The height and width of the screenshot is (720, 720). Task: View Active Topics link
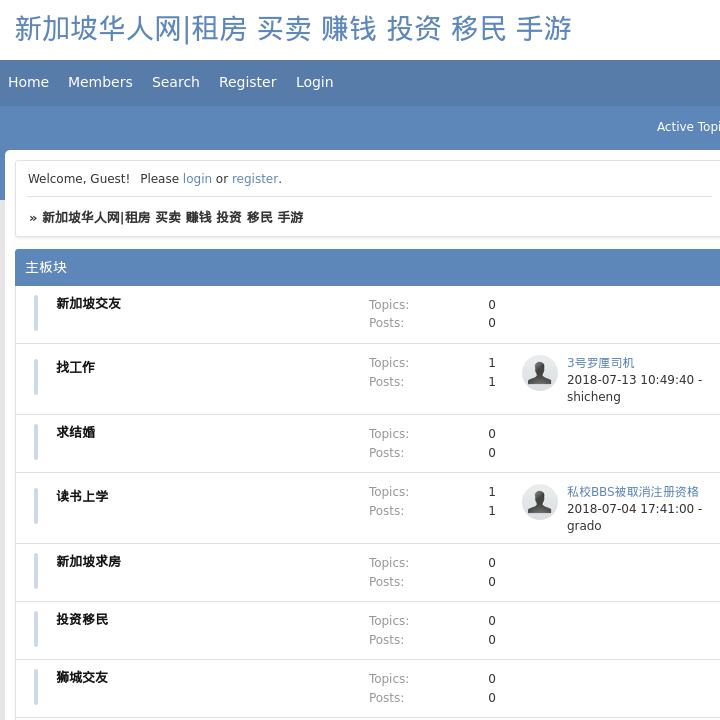(x=688, y=127)
